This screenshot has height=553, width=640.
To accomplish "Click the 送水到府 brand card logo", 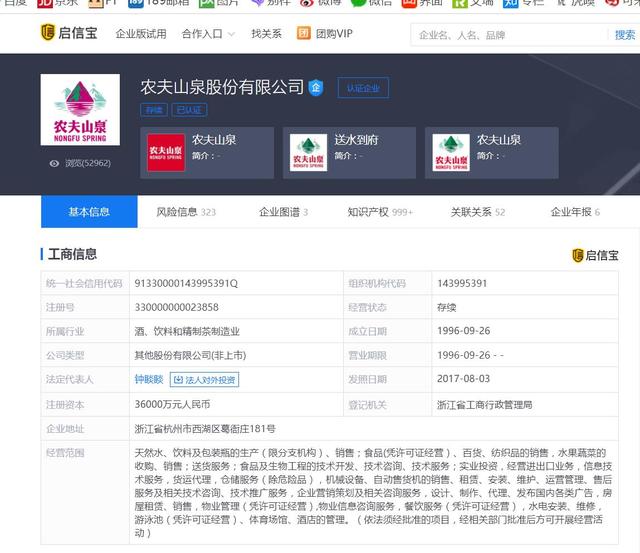I will (x=309, y=152).
